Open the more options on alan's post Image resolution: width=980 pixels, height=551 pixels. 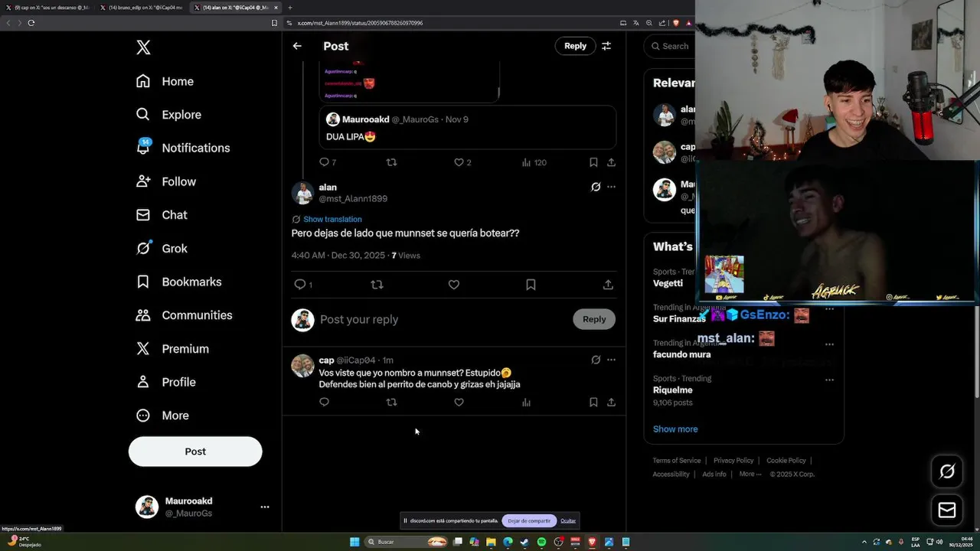coord(611,187)
